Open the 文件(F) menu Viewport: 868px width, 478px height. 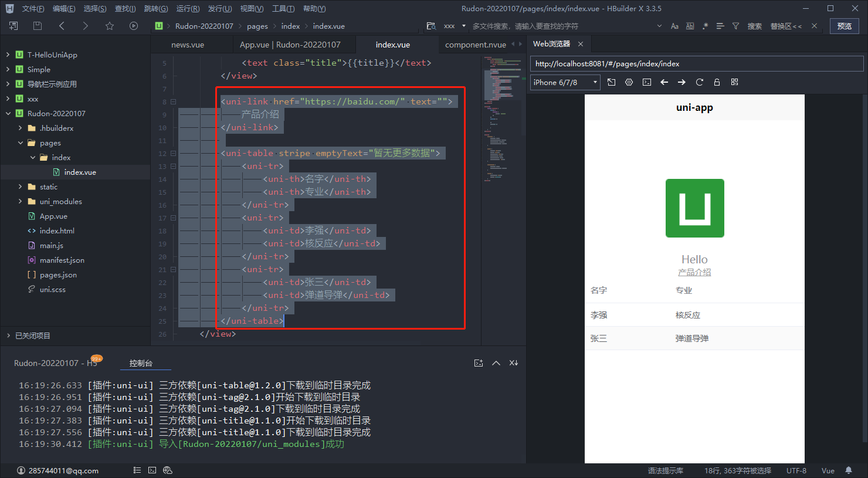(x=33, y=8)
